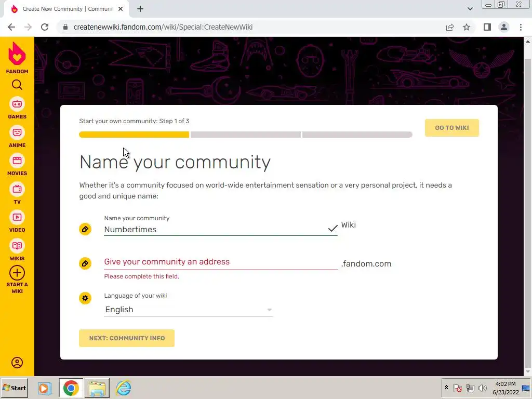Click the Action Center flag tray icon
The width and height of the screenshot is (532, 399).
[x=458, y=388]
